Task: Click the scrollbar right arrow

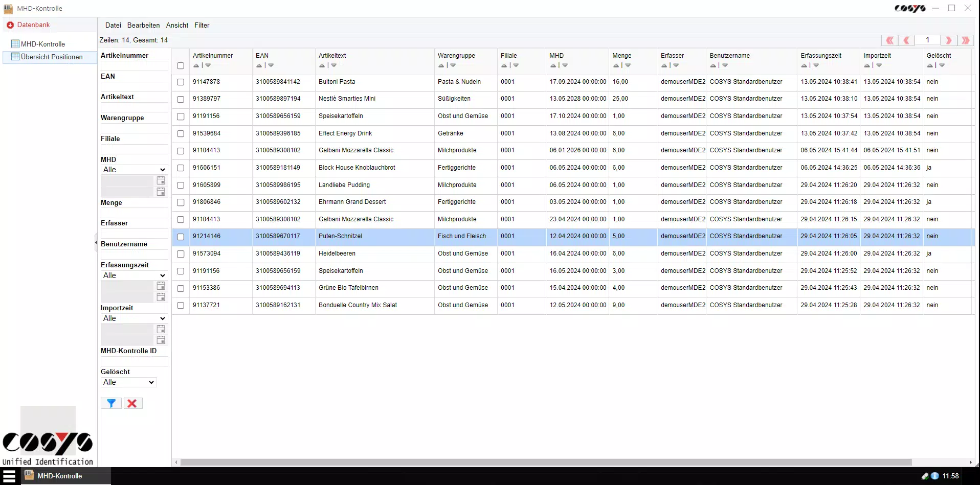Action: pos(970,462)
